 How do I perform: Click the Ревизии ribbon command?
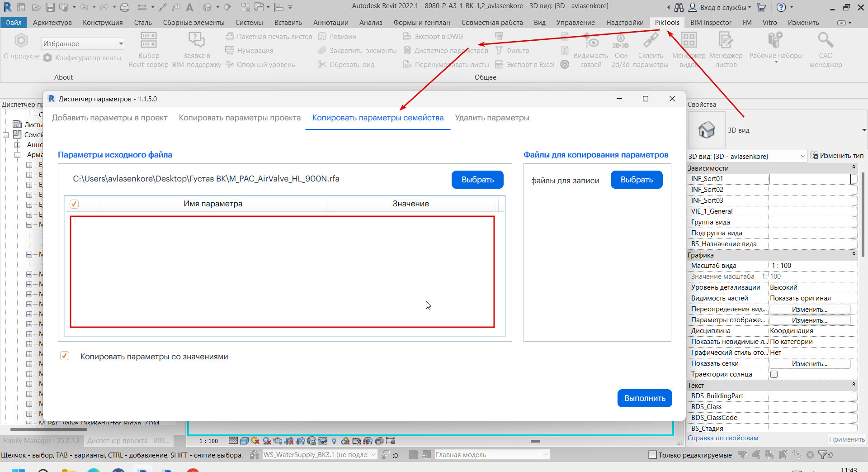[x=337, y=37]
